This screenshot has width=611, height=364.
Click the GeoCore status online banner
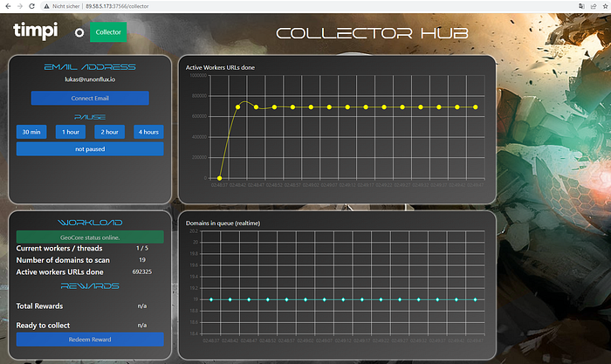point(90,237)
